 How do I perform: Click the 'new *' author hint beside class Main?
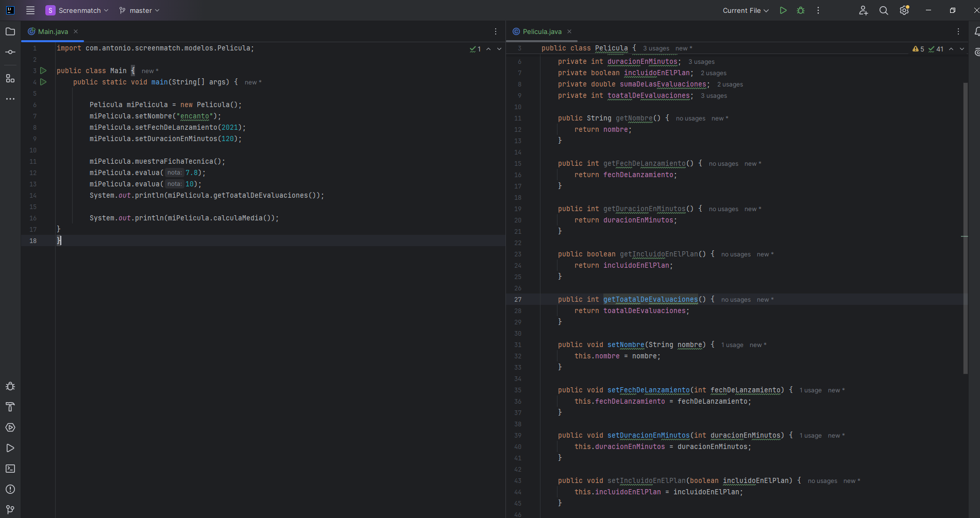coord(150,71)
